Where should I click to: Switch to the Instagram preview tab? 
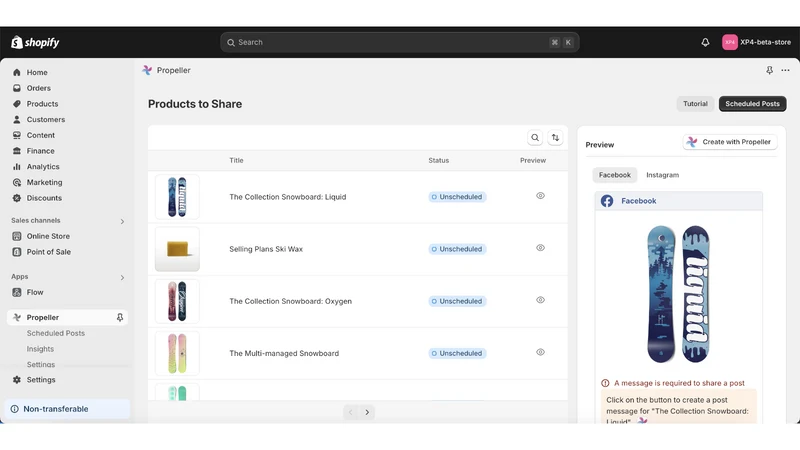[x=662, y=175]
